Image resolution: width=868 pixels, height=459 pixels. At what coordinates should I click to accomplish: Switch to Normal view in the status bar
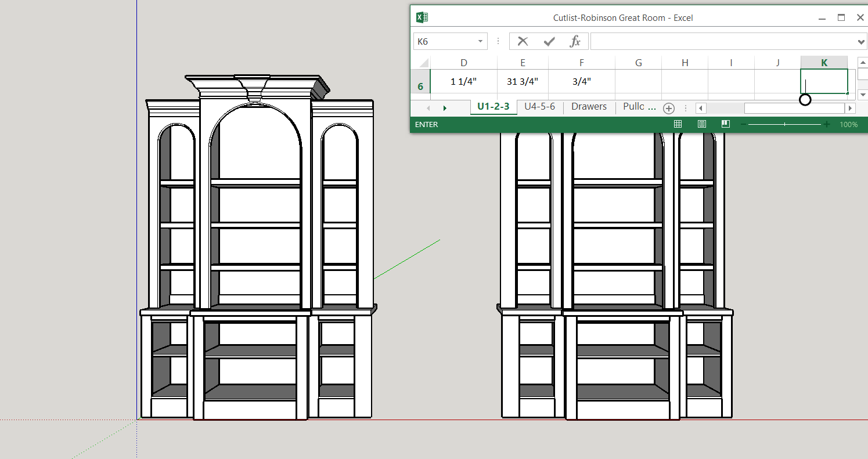pos(678,124)
